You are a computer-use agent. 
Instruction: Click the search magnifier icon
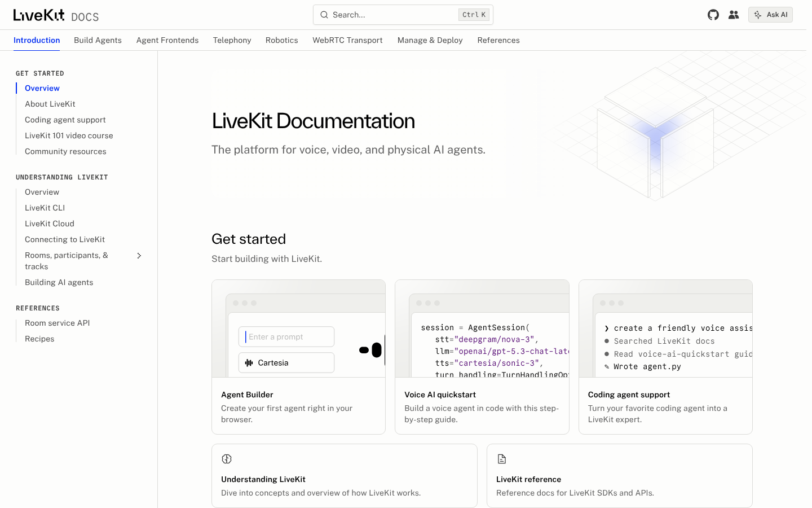(324, 15)
